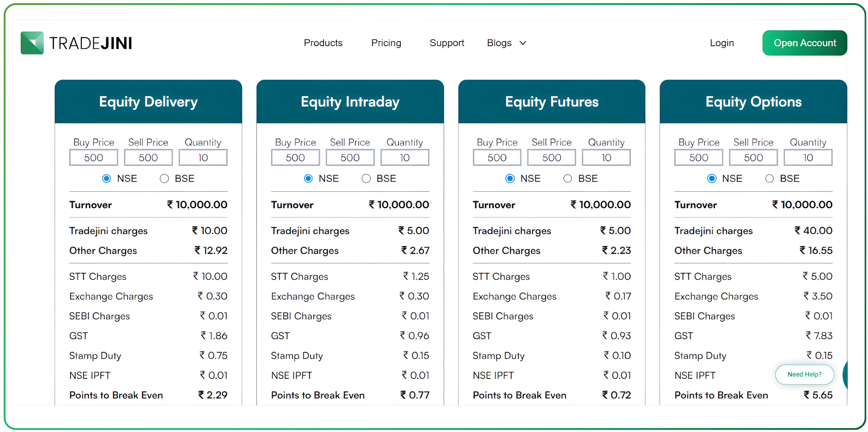Click the Sell Price field in Equity Futures

[551, 157]
